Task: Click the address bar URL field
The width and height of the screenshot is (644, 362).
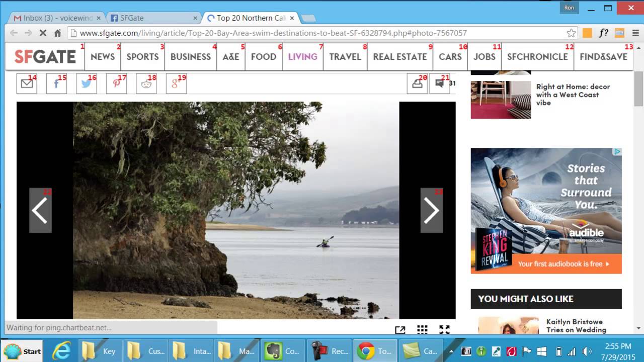Action: pos(322,33)
